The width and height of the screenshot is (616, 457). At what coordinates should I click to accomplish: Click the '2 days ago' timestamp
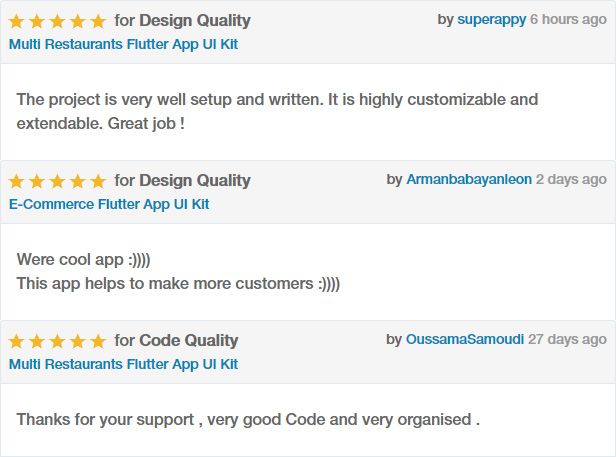click(572, 179)
